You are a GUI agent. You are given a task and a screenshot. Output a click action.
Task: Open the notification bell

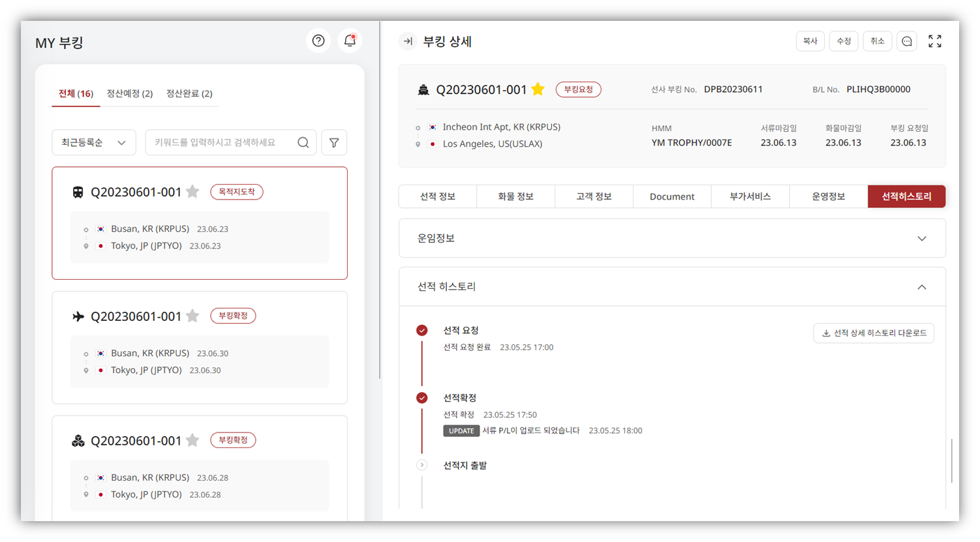coord(350,41)
